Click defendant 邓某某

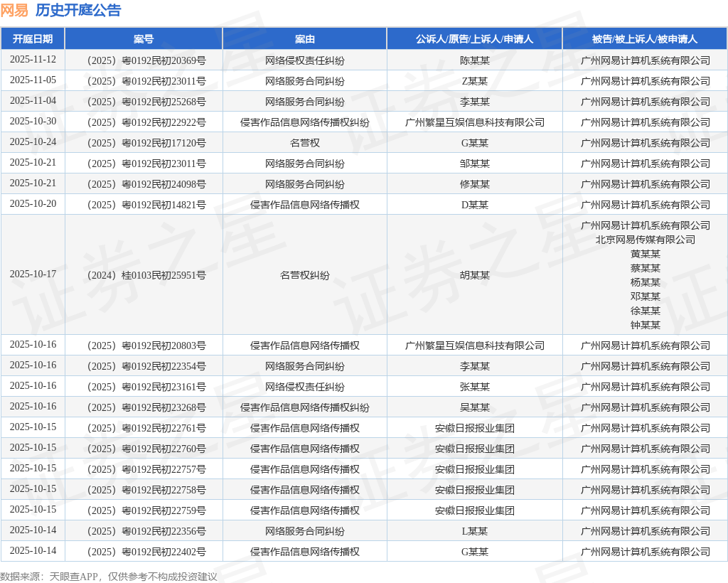pos(646,296)
